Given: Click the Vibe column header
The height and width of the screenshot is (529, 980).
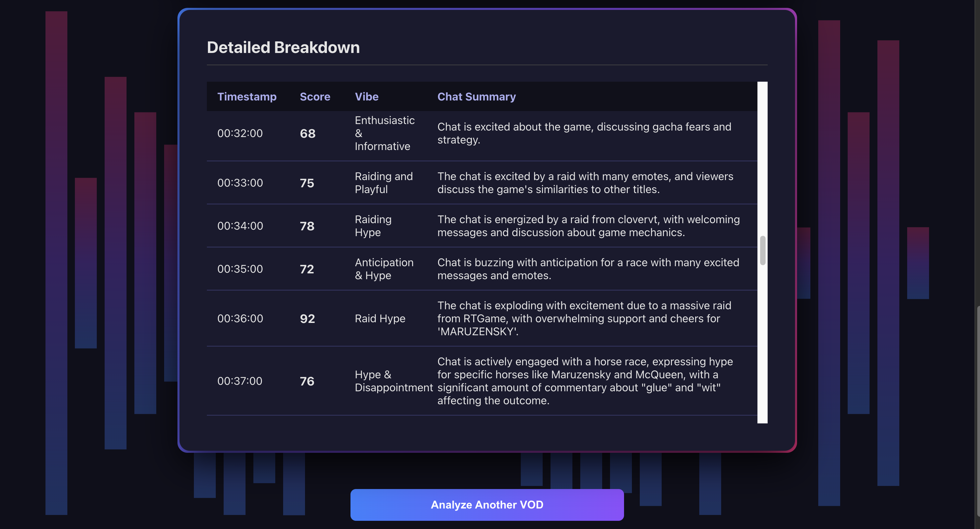Looking at the screenshot, I should [x=366, y=97].
